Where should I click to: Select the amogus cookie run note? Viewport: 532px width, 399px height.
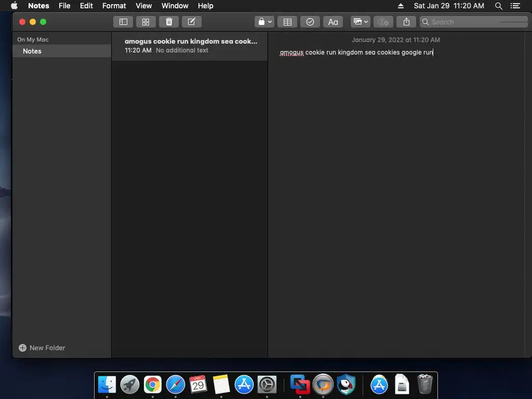[190, 46]
